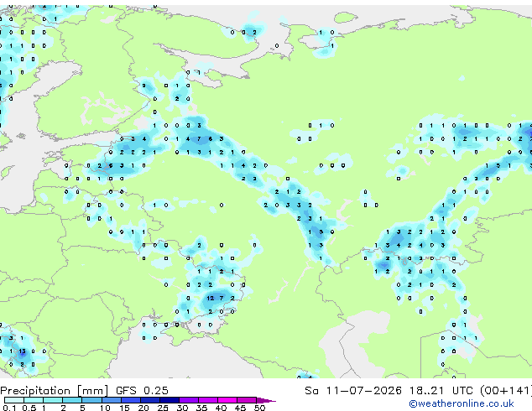Click the 40–45 mm magenta legend swatch
The width and height of the screenshot is (532, 411).
tap(227, 400)
